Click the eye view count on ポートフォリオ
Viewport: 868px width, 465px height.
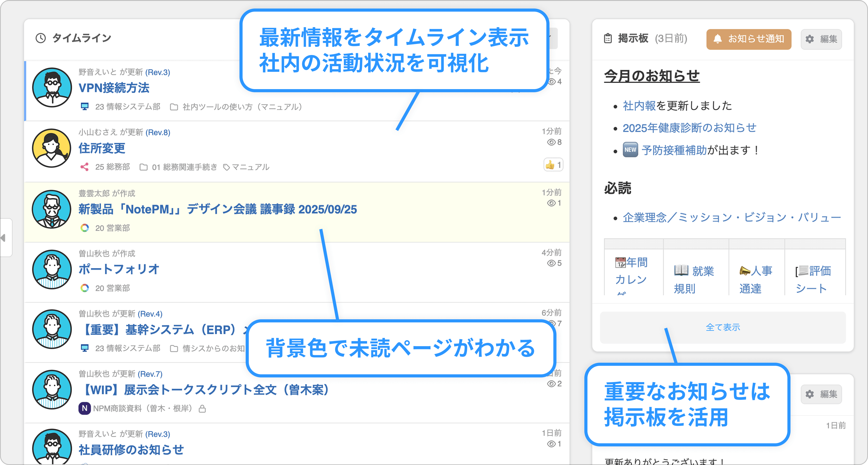[x=554, y=263]
